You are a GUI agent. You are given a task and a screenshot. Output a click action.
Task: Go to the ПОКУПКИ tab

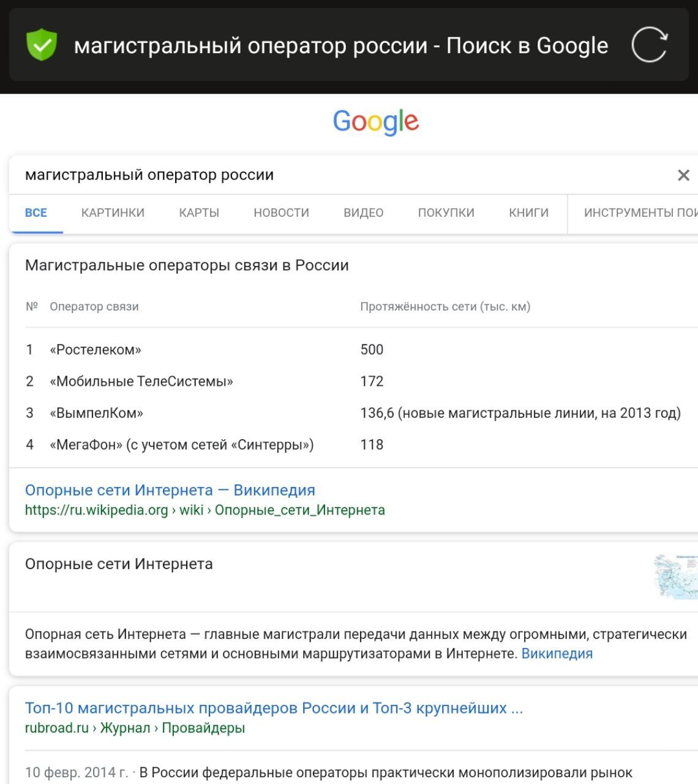pos(446,213)
